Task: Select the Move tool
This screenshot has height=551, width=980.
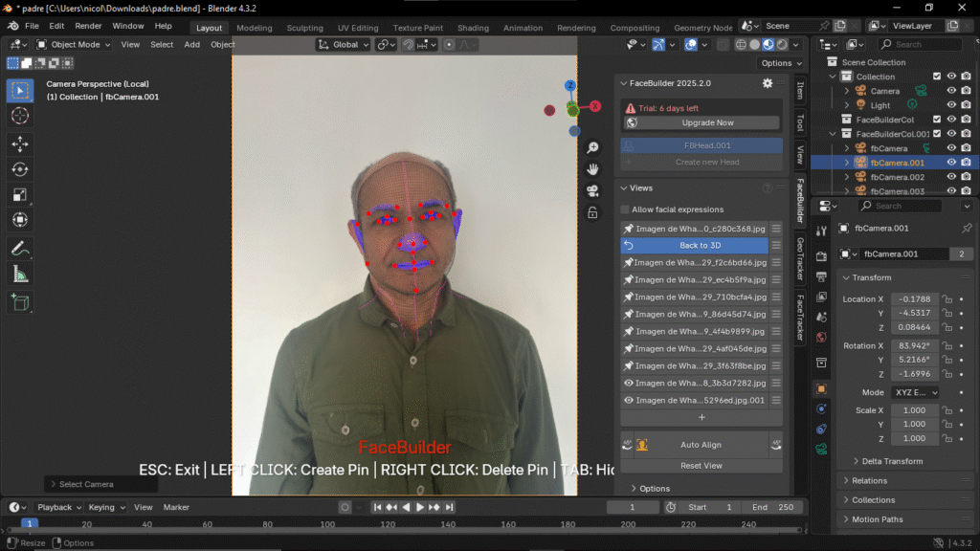Action: (20, 143)
